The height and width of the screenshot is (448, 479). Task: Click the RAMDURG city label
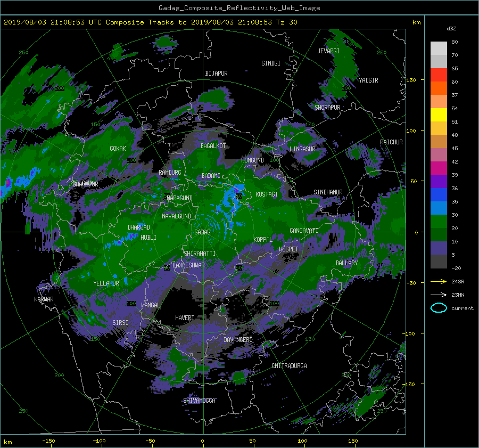tap(170, 173)
